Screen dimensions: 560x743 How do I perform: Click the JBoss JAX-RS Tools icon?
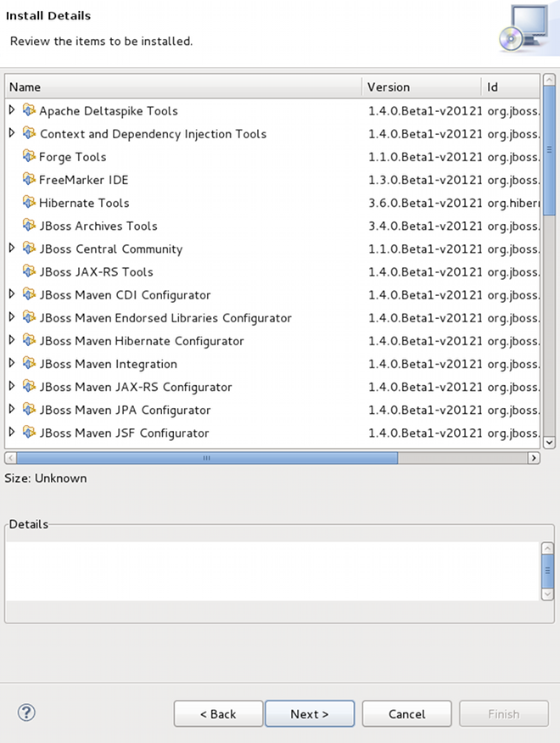coord(29,271)
